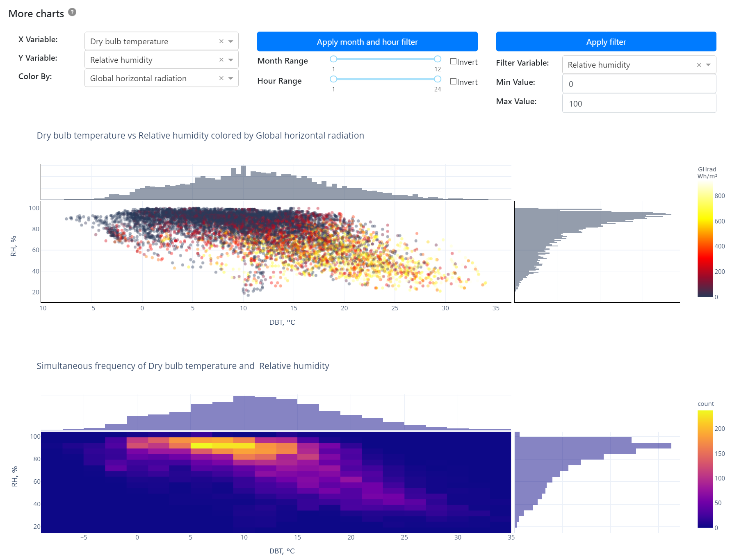Image resolution: width=739 pixels, height=560 pixels.
Task: Enable Invert for Hour Range
Action: tap(454, 82)
